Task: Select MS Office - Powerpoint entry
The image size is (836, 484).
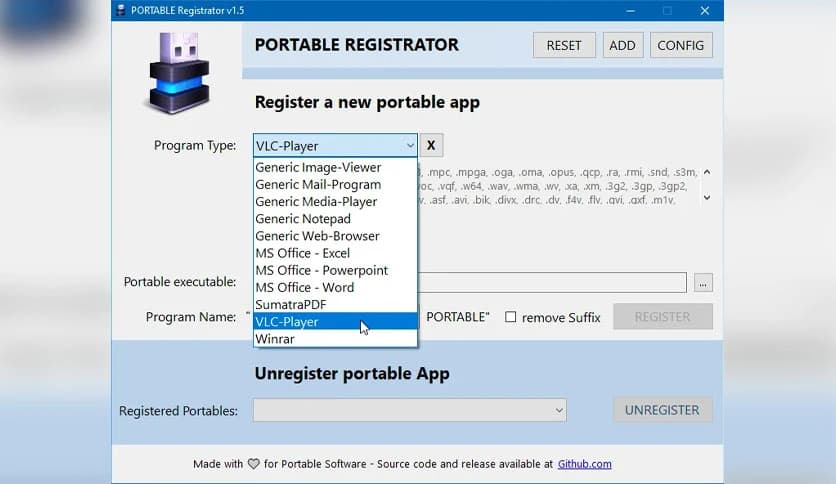Action: click(335, 270)
